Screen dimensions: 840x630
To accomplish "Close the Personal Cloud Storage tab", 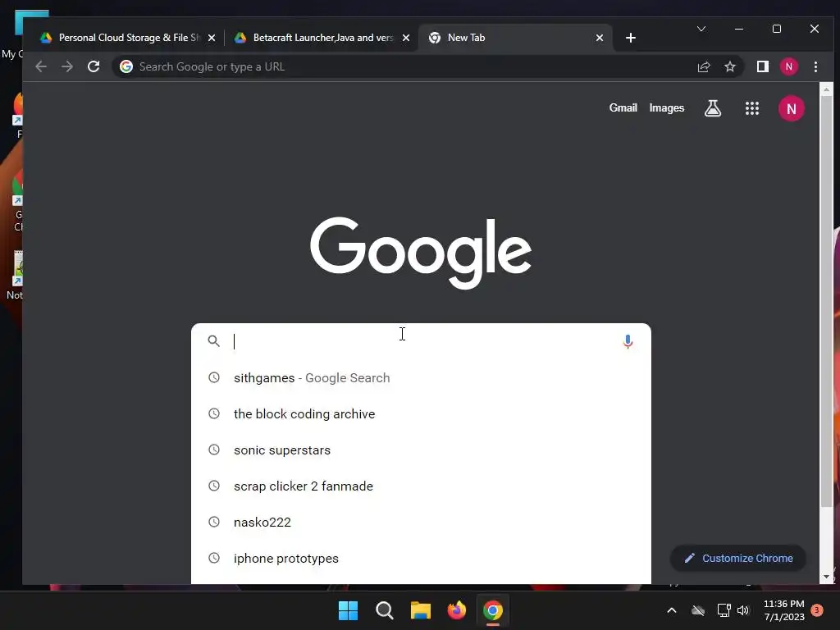I will pos(212,38).
